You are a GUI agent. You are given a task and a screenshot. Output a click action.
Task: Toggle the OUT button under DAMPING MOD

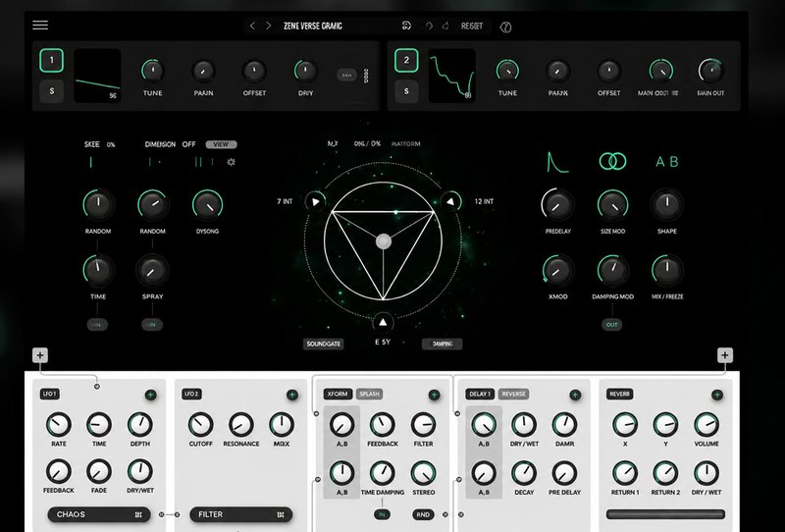[x=611, y=325]
